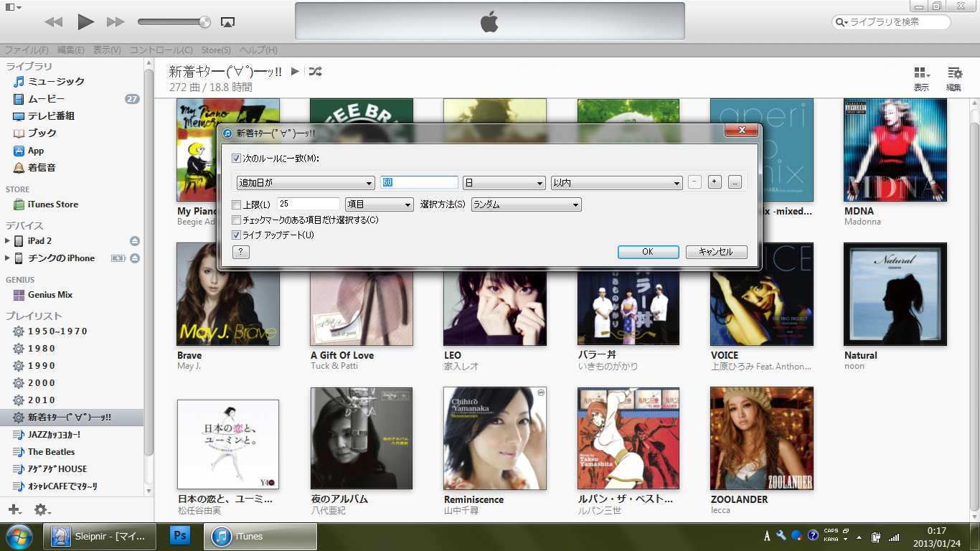
Task: Click the add playlist plus button
Action: (x=14, y=509)
